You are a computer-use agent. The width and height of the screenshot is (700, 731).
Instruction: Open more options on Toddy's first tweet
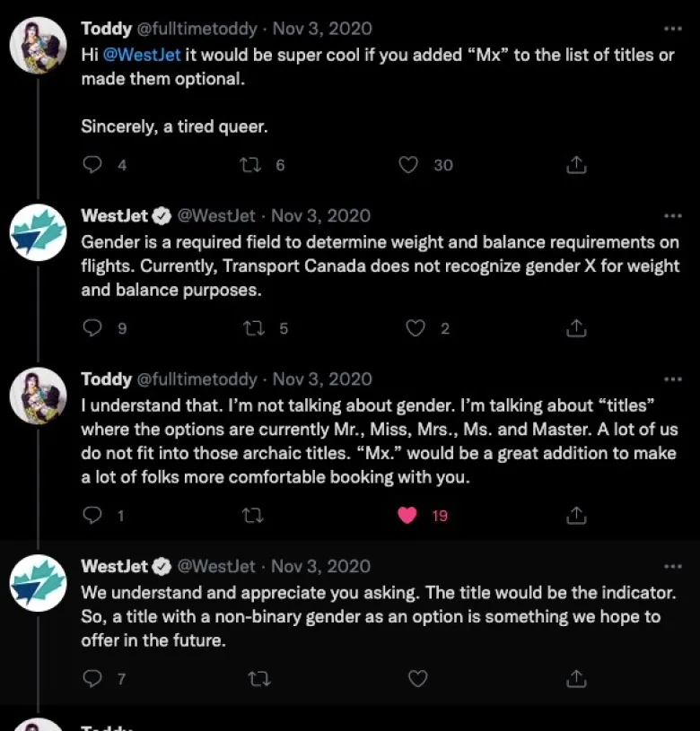(x=672, y=29)
